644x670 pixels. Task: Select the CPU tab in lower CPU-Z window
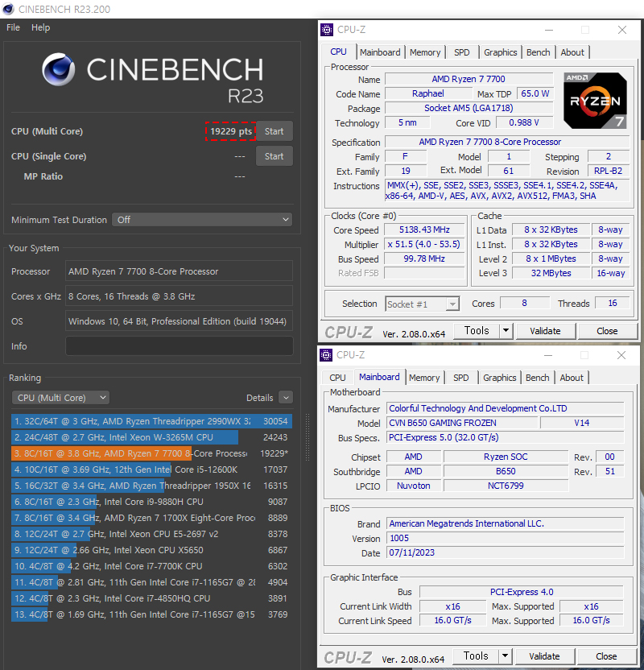[337, 378]
